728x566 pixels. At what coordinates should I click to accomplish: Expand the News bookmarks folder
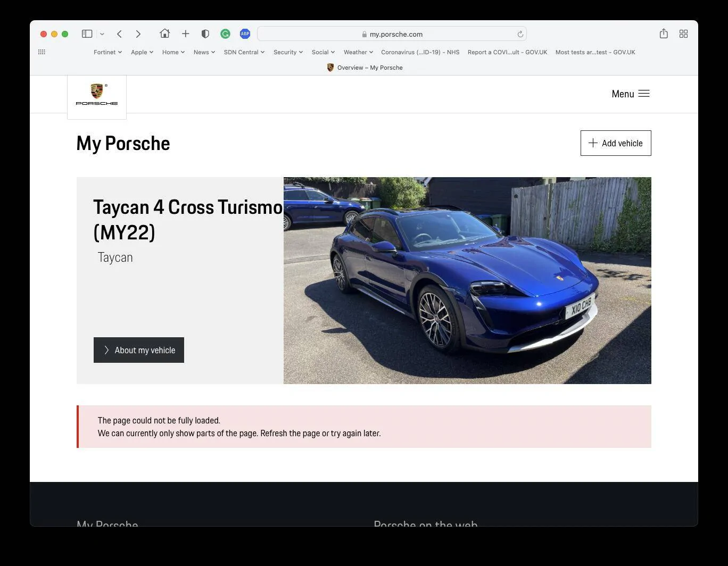click(x=204, y=52)
